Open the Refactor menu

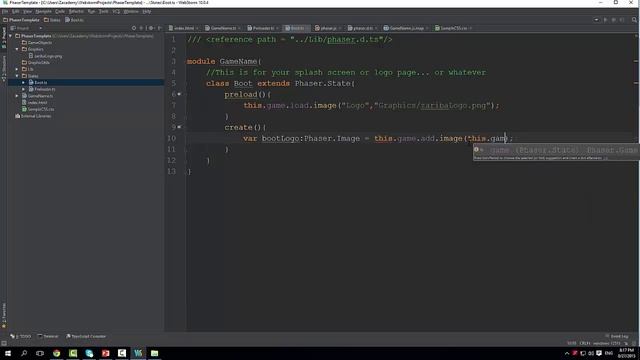(76, 11)
